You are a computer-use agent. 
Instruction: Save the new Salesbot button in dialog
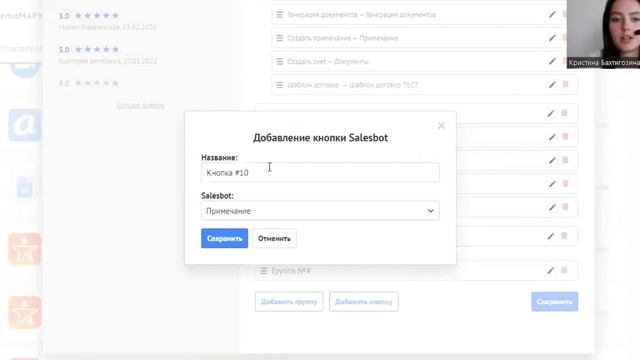224,238
